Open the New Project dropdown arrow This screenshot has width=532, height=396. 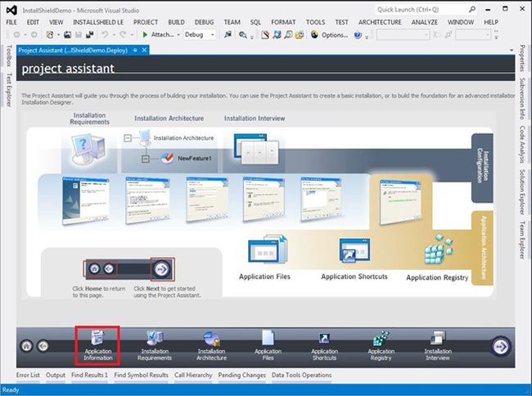point(58,35)
